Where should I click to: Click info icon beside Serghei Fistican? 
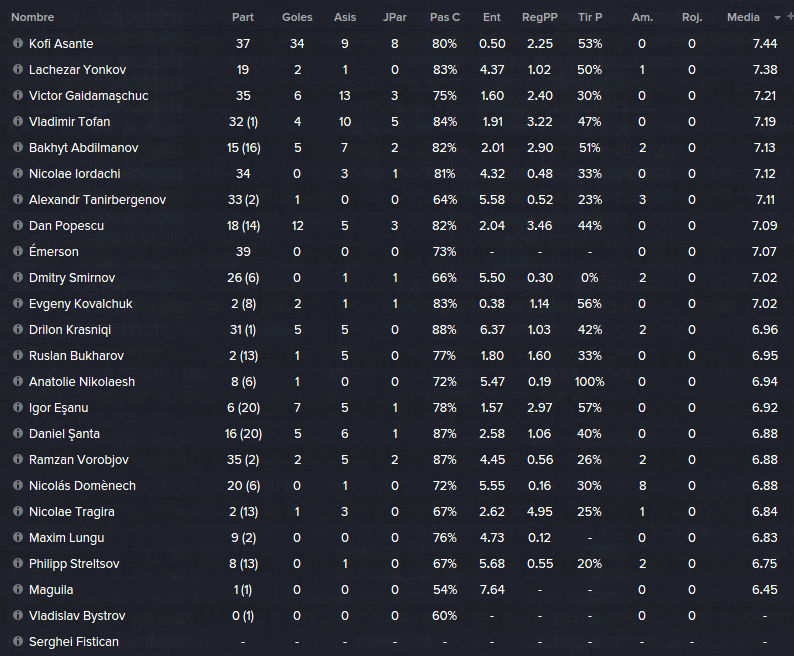(18, 641)
